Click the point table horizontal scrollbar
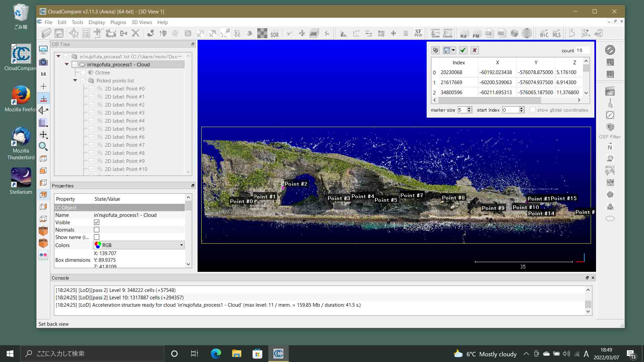The height and width of the screenshot is (362, 644). (490, 100)
